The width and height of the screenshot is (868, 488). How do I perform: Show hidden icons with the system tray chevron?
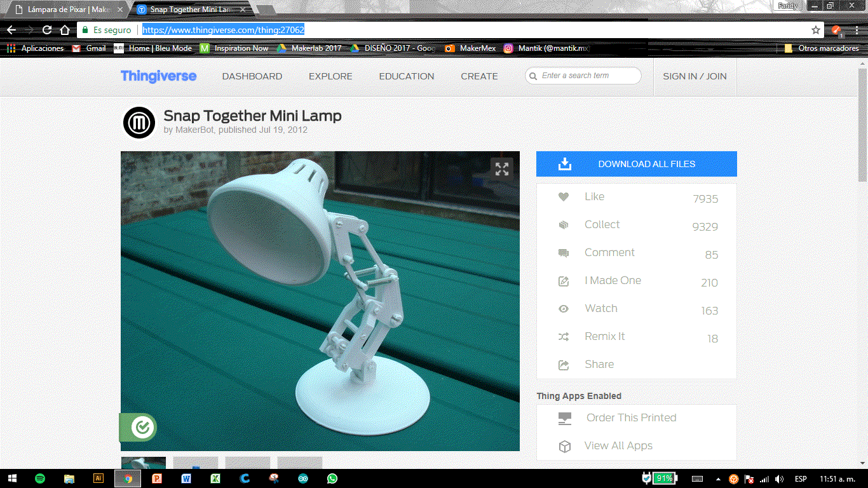pyautogui.click(x=718, y=478)
